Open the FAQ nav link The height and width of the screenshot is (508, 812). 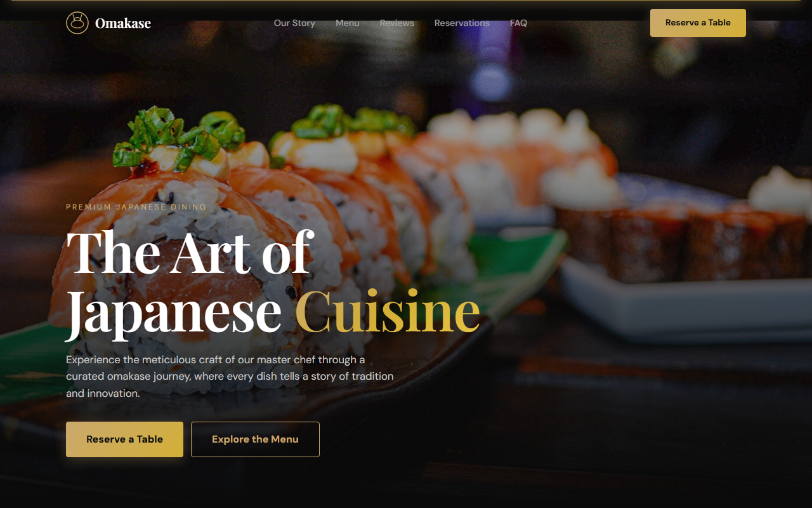click(x=518, y=23)
